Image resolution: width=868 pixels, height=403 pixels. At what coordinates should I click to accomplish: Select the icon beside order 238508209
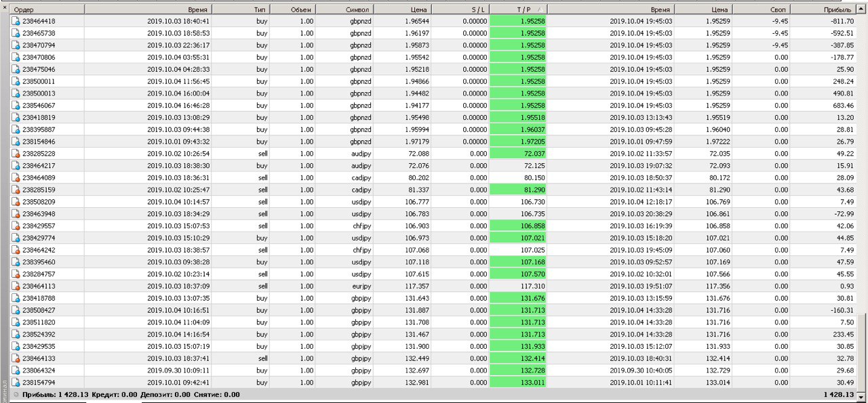(16, 202)
